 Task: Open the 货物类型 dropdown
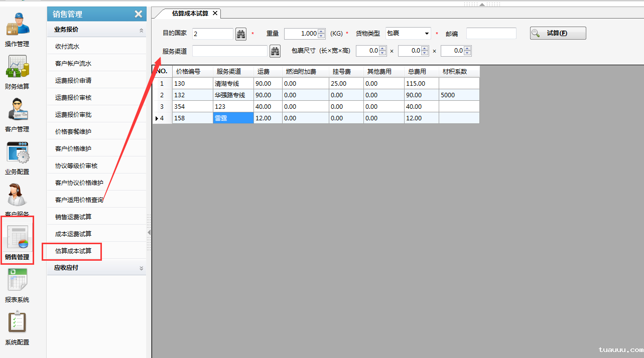[x=426, y=33]
